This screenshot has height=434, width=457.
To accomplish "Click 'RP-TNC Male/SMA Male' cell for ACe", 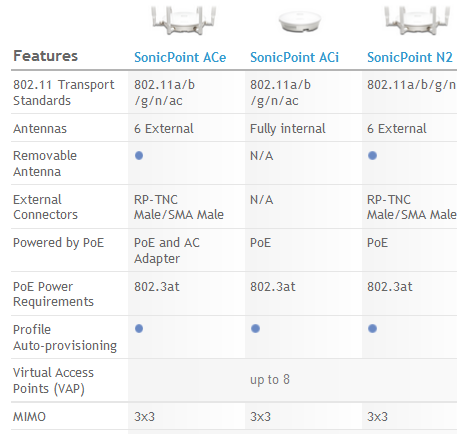I will 179,207.
